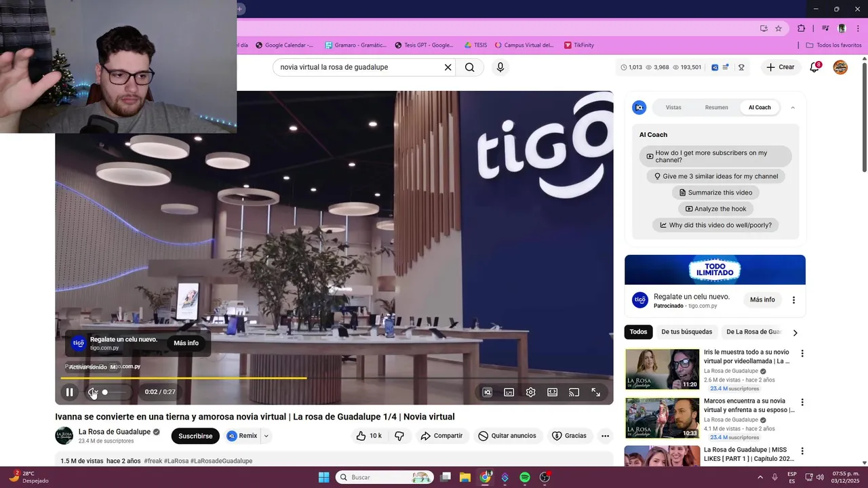Click Más info on in-player ad
Viewport: 868px width, 488px height.
pos(186,343)
